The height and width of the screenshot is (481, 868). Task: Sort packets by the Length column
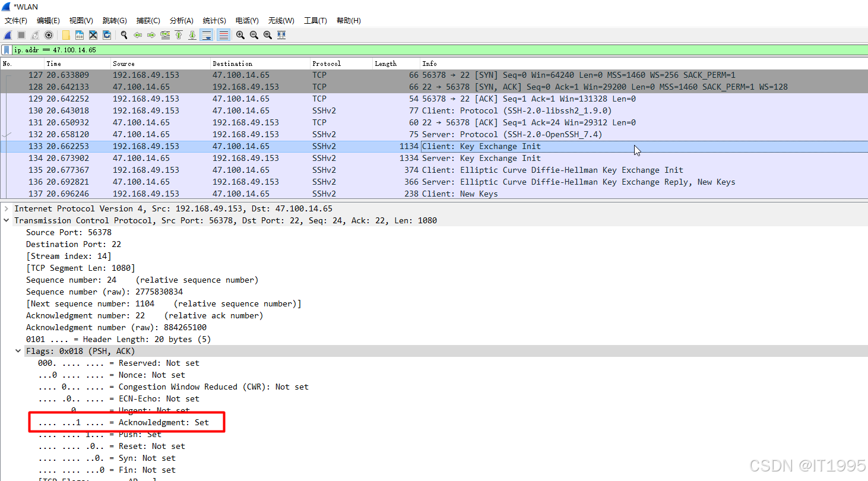pos(385,64)
